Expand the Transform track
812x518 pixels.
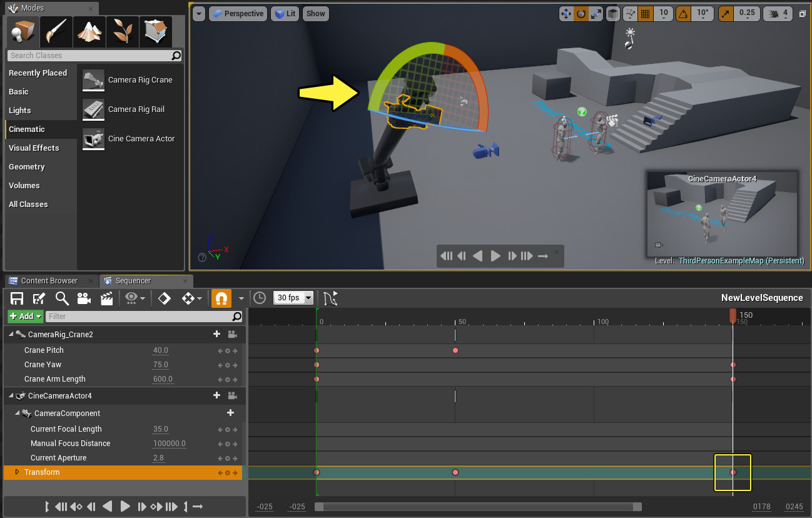(x=17, y=472)
